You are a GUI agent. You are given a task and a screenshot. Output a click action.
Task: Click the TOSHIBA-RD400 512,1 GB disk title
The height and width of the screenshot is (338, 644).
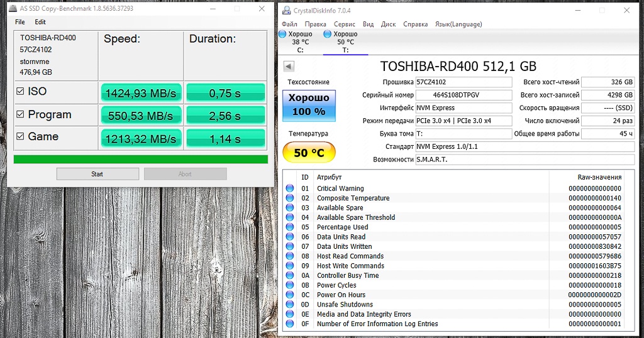tap(458, 67)
